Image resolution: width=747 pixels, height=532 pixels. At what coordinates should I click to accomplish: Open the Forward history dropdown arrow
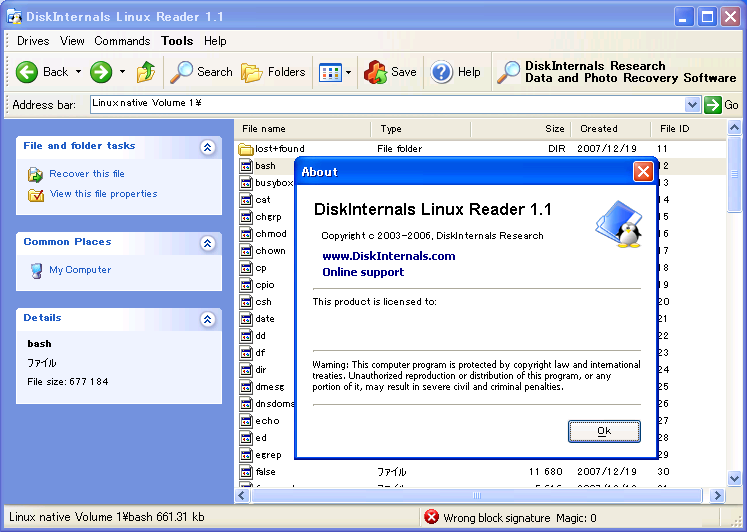pyautogui.click(x=122, y=72)
